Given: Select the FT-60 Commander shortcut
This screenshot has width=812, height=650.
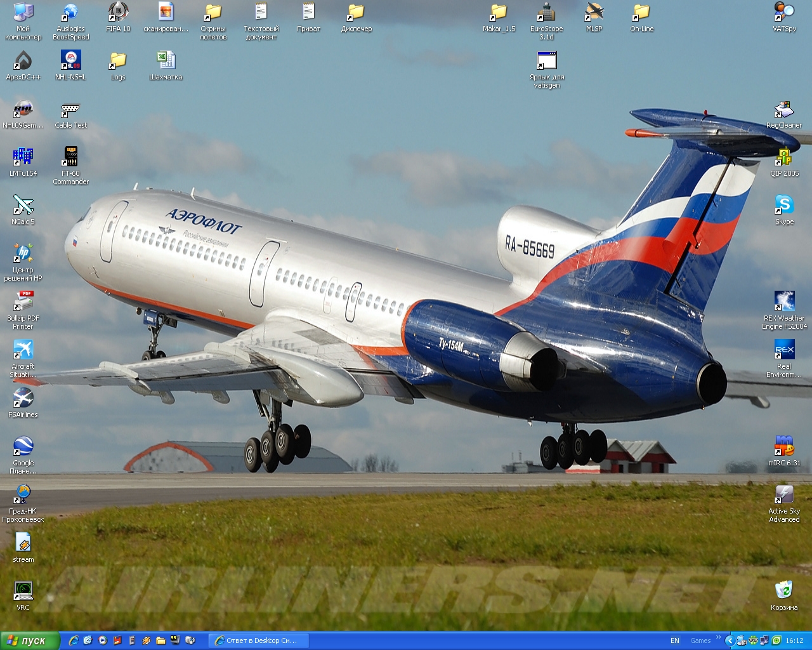Looking at the screenshot, I should click(x=71, y=166).
